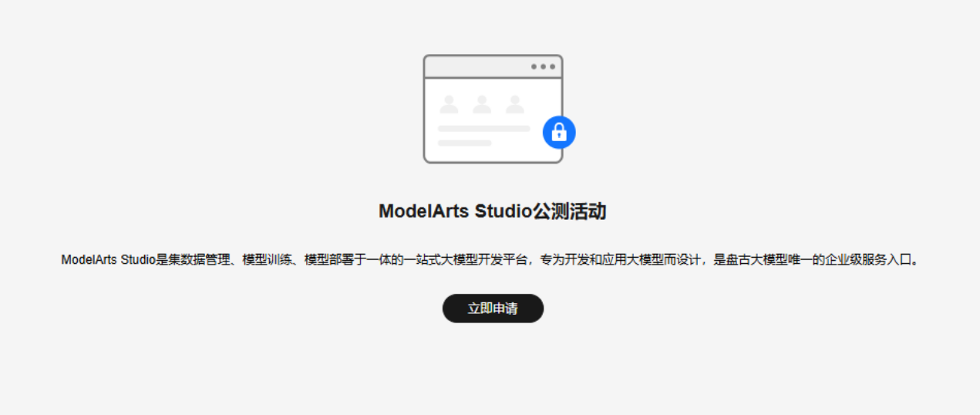Click the short gray placeholder bar
This screenshot has width=980, height=415.
[x=465, y=143]
